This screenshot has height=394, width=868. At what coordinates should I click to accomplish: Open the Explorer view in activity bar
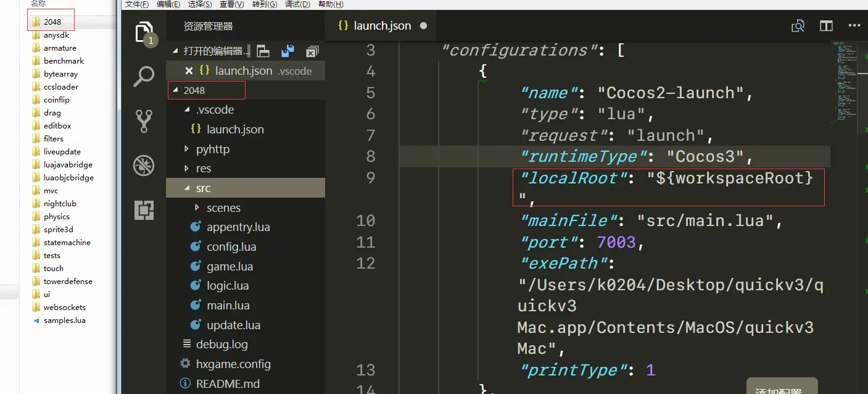[x=144, y=33]
